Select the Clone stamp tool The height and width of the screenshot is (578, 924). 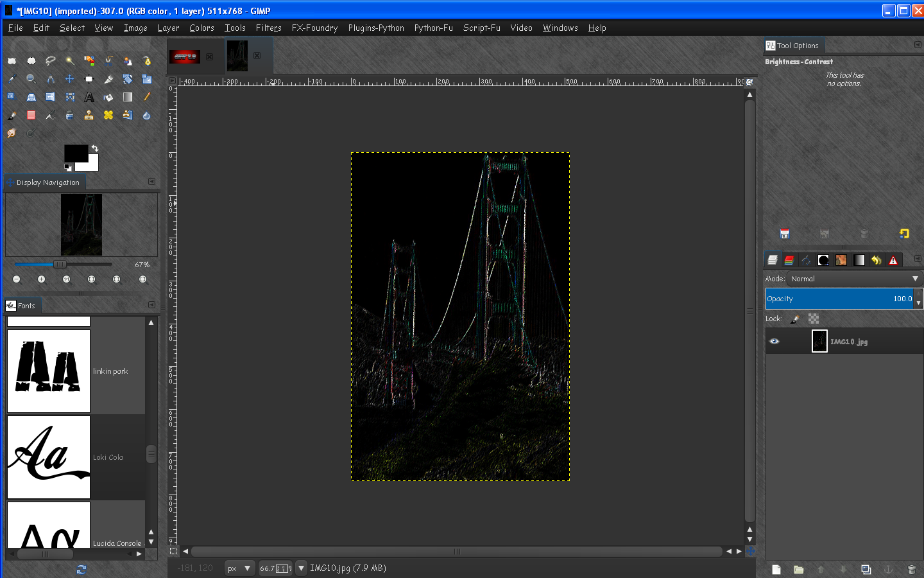coord(89,115)
